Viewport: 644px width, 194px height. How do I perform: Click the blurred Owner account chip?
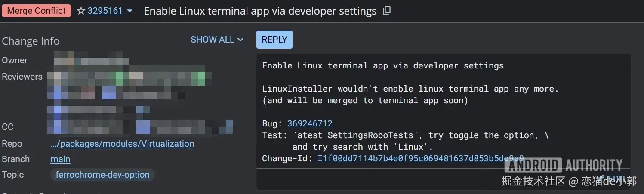click(x=91, y=60)
